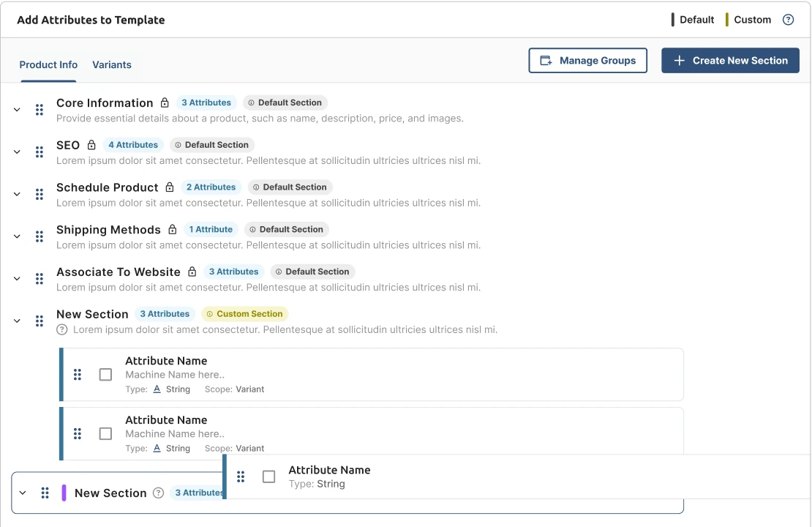Grab the drag handle for Schedule Product section
The width and height of the screenshot is (812, 527).
40,194
